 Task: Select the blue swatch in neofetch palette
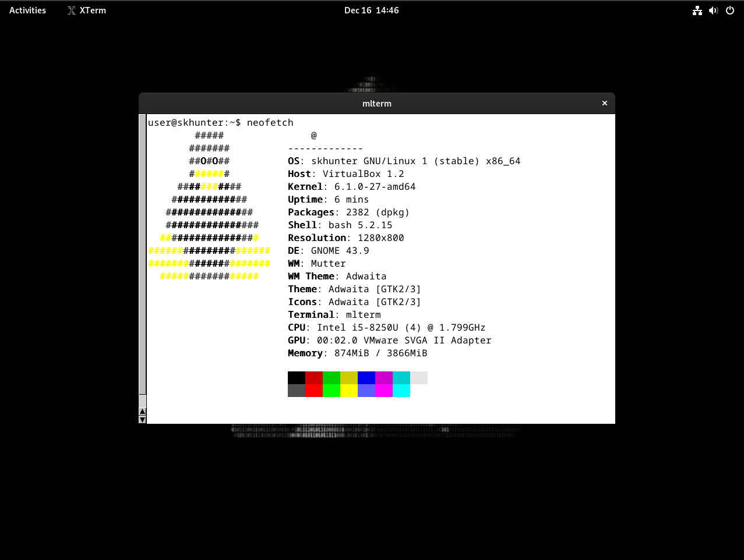366,377
